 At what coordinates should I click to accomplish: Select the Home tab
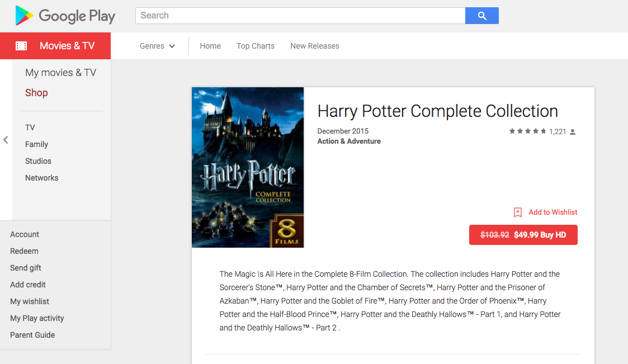click(210, 46)
